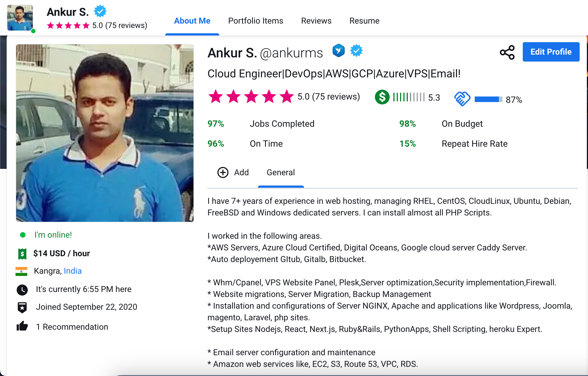Click the 'Jobs Completed' label
588x376 pixels.
tap(282, 124)
